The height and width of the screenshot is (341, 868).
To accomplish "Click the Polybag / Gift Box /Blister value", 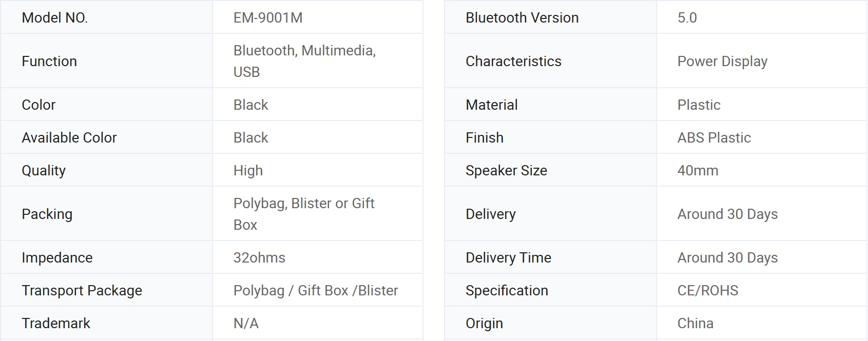I will pyautogui.click(x=316, y=291).
